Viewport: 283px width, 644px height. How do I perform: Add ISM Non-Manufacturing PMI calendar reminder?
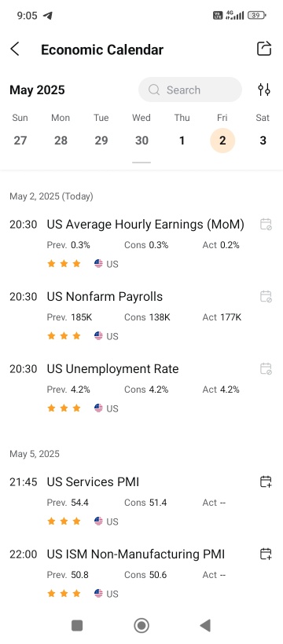pos(266,554)
